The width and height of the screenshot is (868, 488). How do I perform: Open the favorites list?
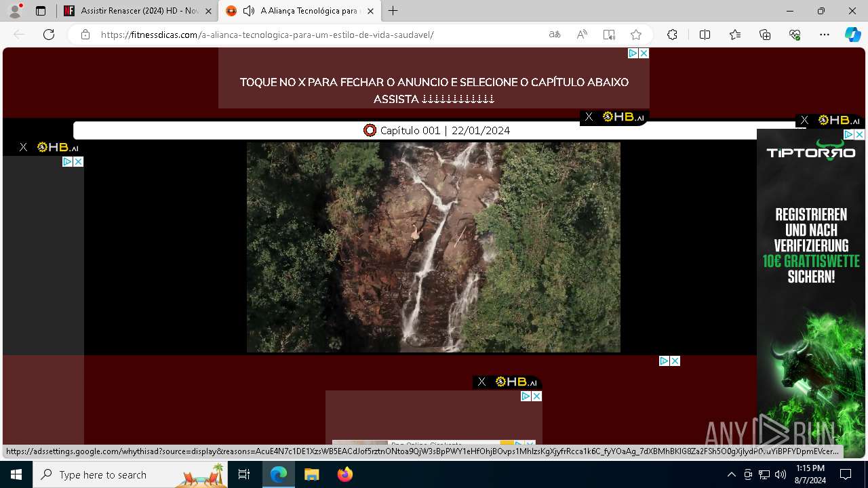click(x=735, y=35)
